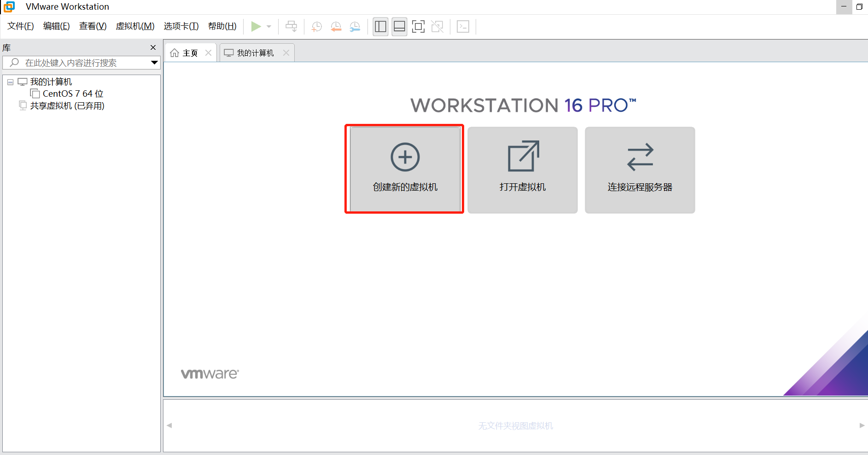Open the library search dropdown arrow
This screenshot has height=455, width=868.
(x=155, y=63)
